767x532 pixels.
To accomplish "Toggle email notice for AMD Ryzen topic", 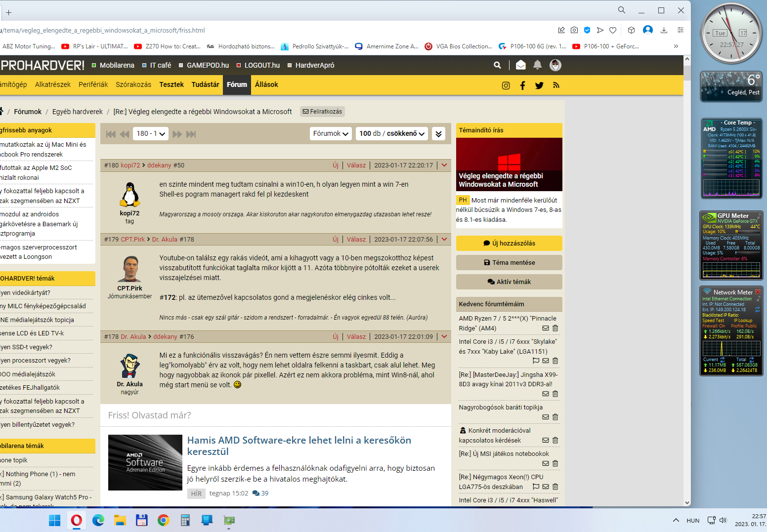I will 546,328.
